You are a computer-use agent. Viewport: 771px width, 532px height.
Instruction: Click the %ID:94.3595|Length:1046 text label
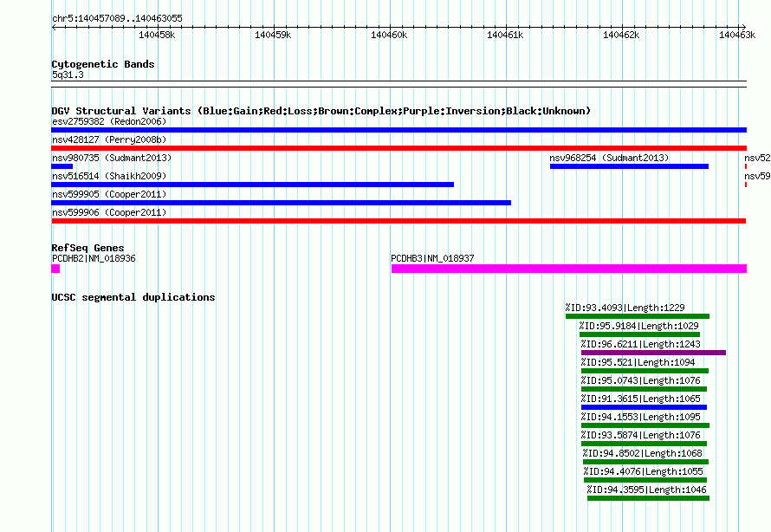pyautogui.click(x=646, y=490)
